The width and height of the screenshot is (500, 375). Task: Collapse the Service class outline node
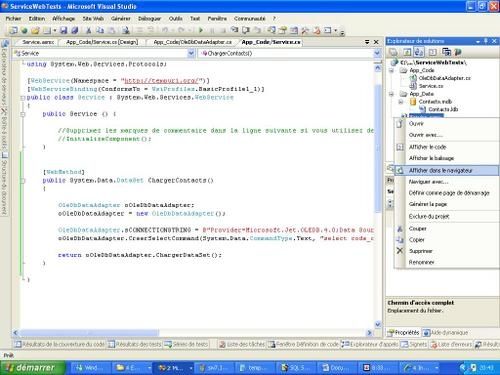[23, 98]
